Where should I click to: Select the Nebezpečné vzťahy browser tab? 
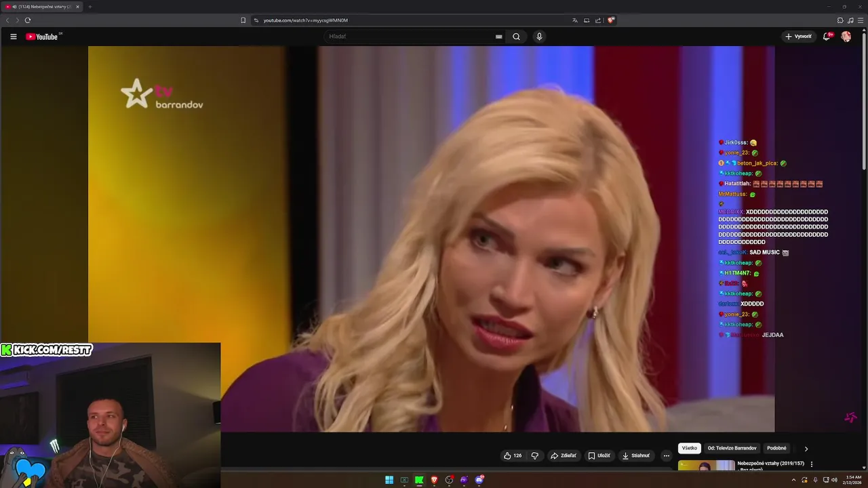tap(43, 7)
